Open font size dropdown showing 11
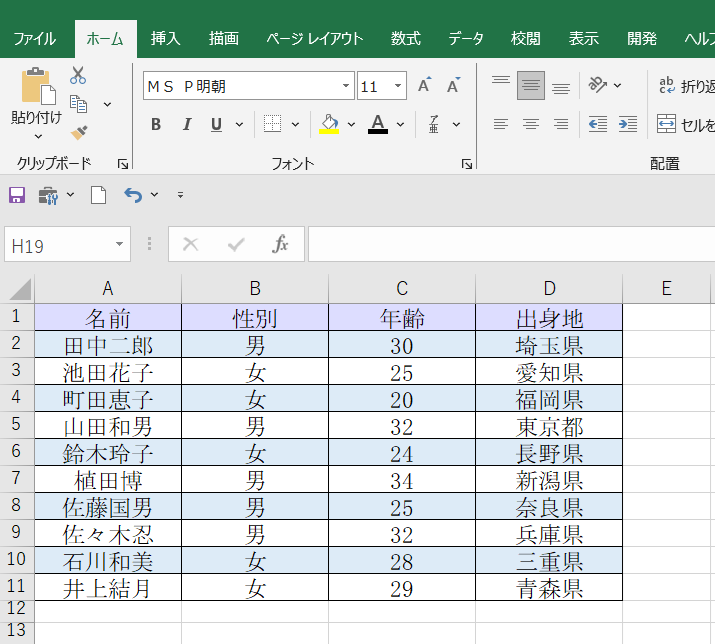This screenshot has width=715, height=644. tap(398, 85)
